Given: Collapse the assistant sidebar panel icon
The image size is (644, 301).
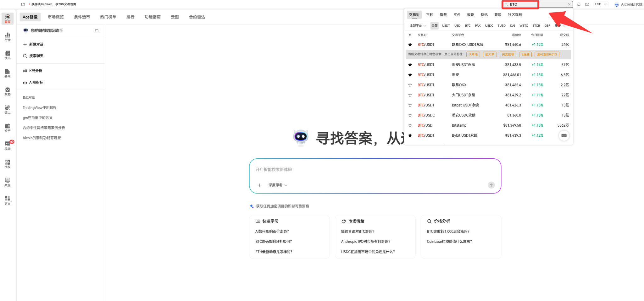Looking at the screenshot, I should [97, 30].
